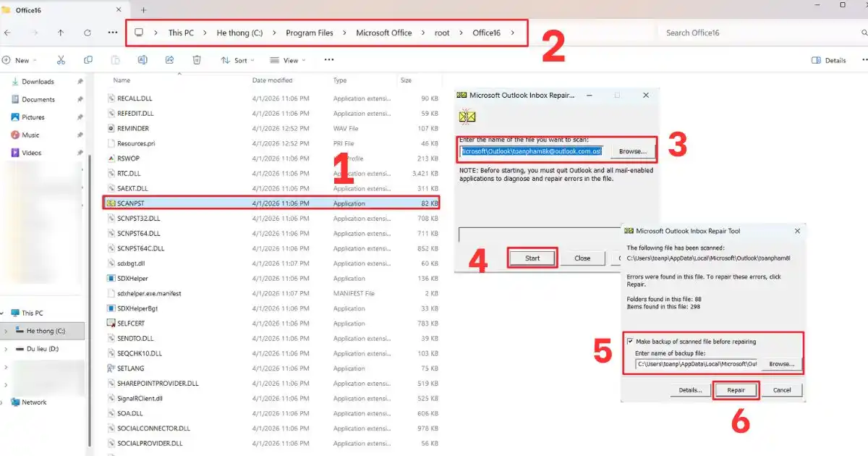Click Browse beside file to scan
The height and width of the screenshot is (456, 868).
coord(633,151)
